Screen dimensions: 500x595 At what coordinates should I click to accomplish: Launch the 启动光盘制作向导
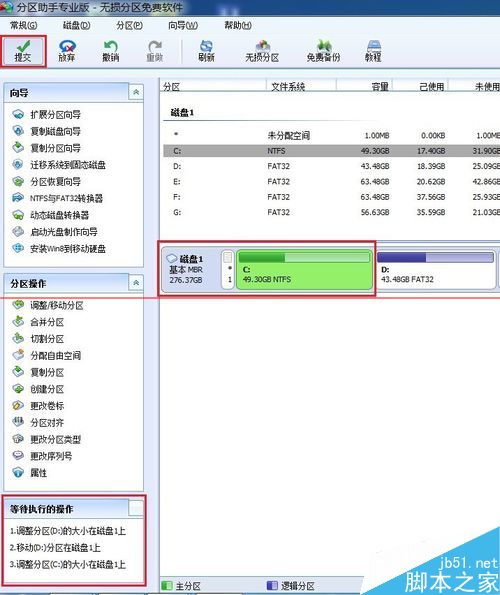(55, 232)
